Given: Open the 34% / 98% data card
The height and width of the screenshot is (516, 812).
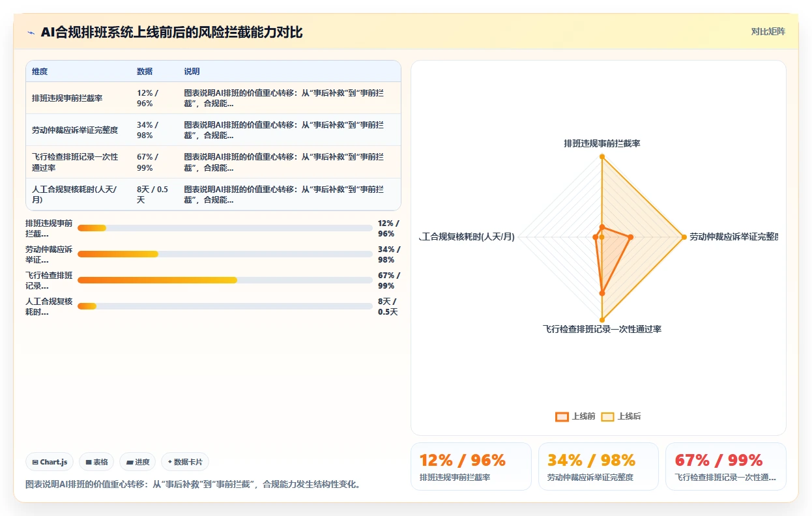Looking at the screenshot, I should [598, 466].
